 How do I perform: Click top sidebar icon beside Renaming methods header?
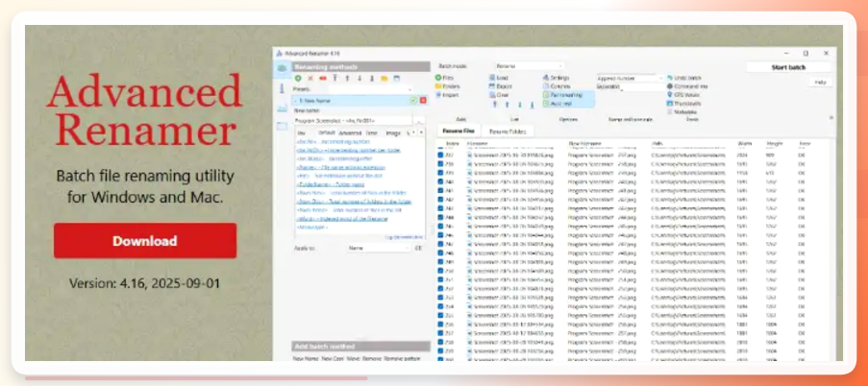pyautogui.click(x=283, y=68)
